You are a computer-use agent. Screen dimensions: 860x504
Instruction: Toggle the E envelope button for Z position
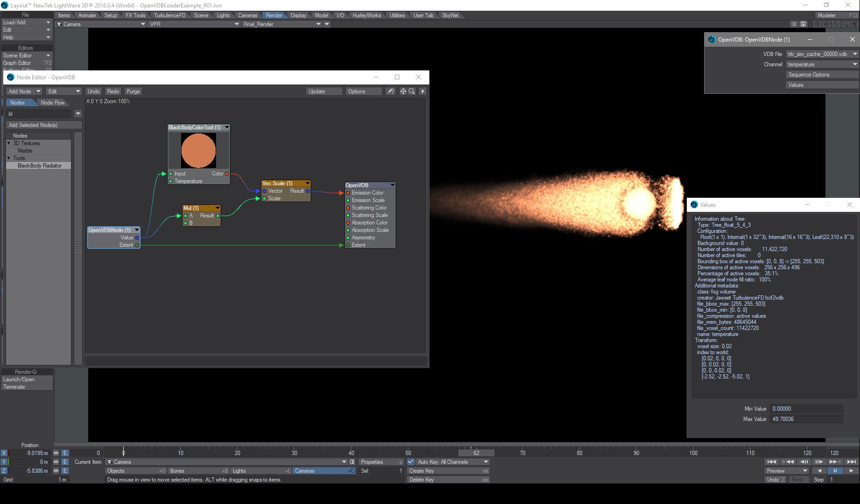click(x=65, y=471)
